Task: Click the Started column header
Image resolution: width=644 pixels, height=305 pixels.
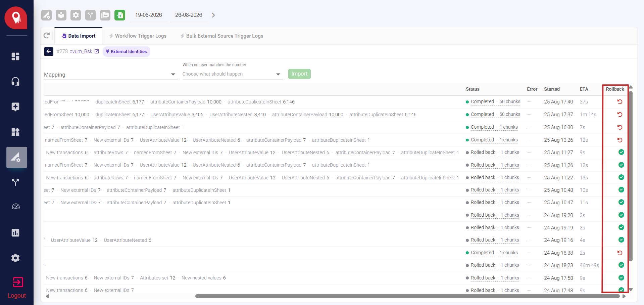Action: click(552, 89)
